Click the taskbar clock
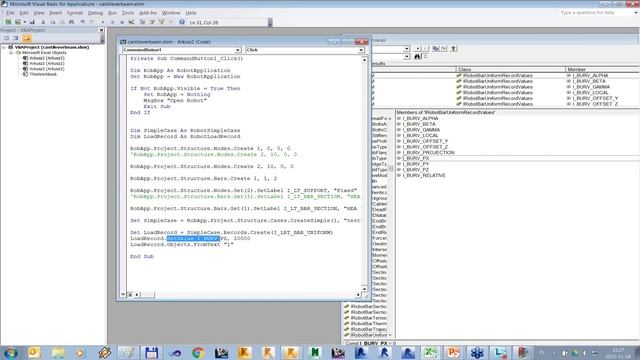The image size is (640, 360). [x=618, y=353]
